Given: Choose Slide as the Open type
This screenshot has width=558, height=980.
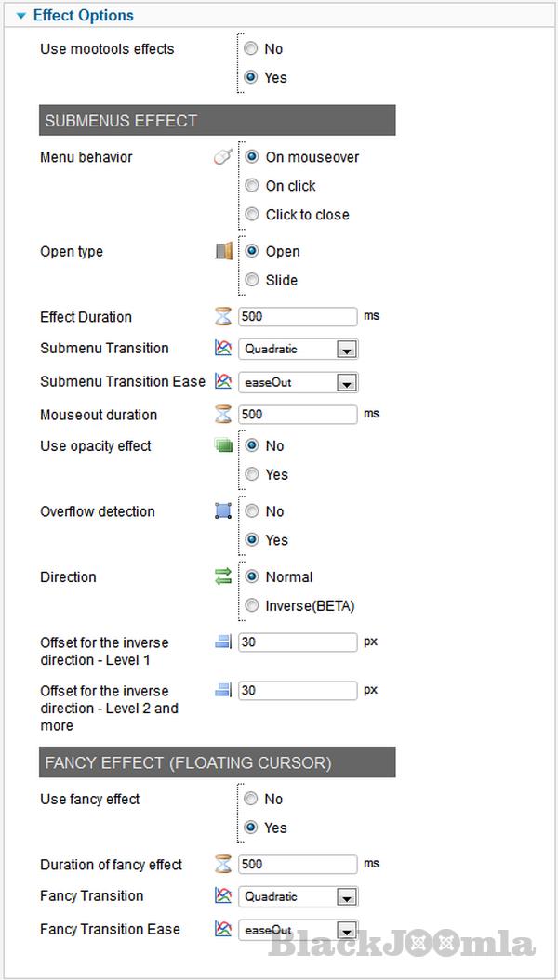Looking at the screenshot, I should click(x=251, y=280).
